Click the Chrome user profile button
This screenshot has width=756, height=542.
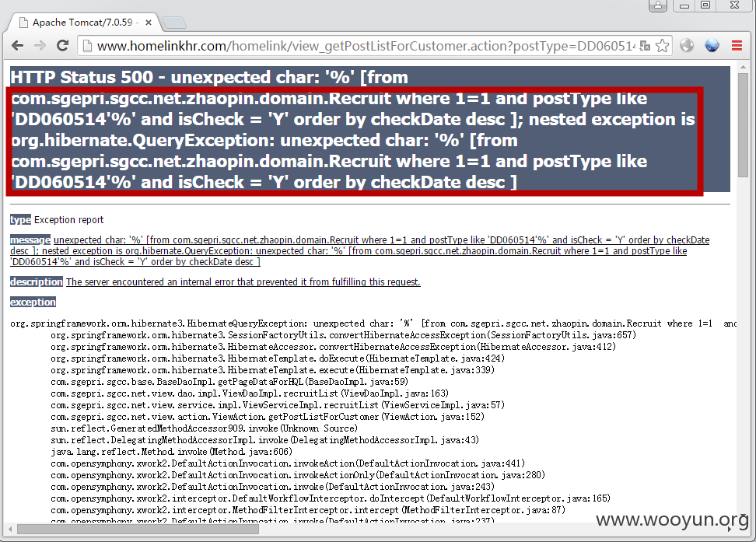pyautogui.click(x=658, y=5)
